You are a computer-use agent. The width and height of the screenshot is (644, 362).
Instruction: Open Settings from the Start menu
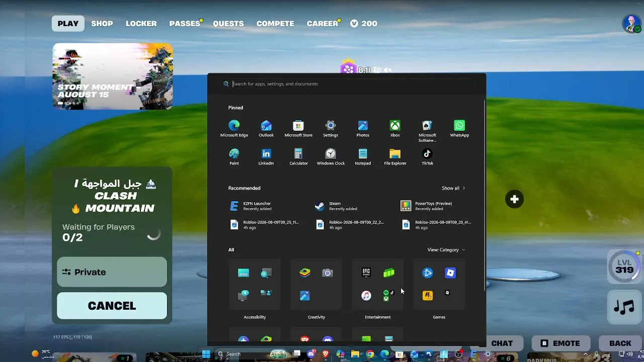[x=331, y=129]
